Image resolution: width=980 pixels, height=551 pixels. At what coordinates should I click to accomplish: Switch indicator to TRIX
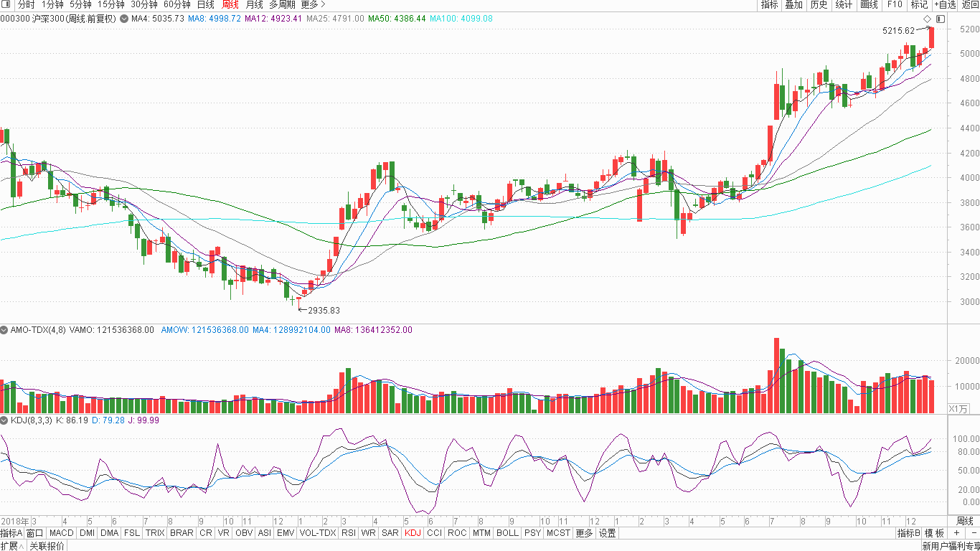click(x=155, y=533)
